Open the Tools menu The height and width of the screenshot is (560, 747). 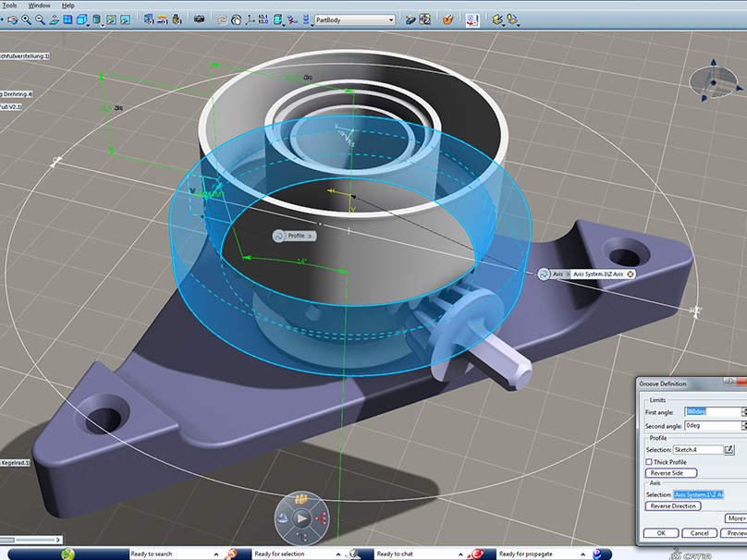(9, 6)
